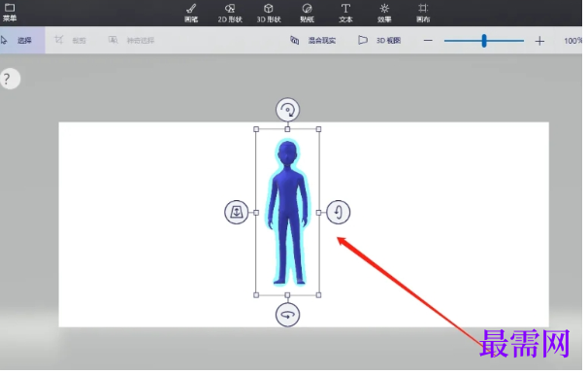Image resolution: width=588 pixels, height=374 pixels.
Task: Open the question mark help button
Action: click(10, 79)
